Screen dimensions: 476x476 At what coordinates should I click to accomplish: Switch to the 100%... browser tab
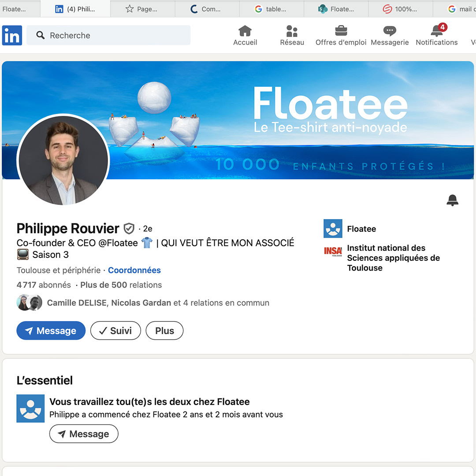[401, 9]
